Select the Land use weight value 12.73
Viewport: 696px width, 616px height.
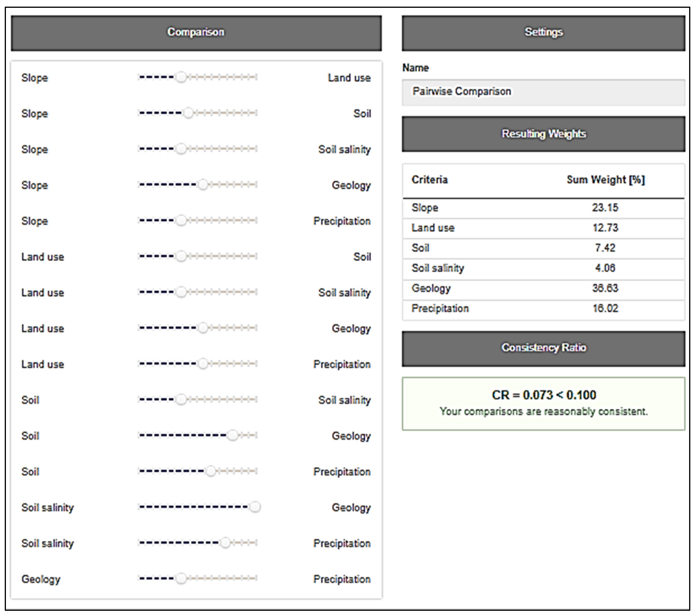click(x=605, y=228)
